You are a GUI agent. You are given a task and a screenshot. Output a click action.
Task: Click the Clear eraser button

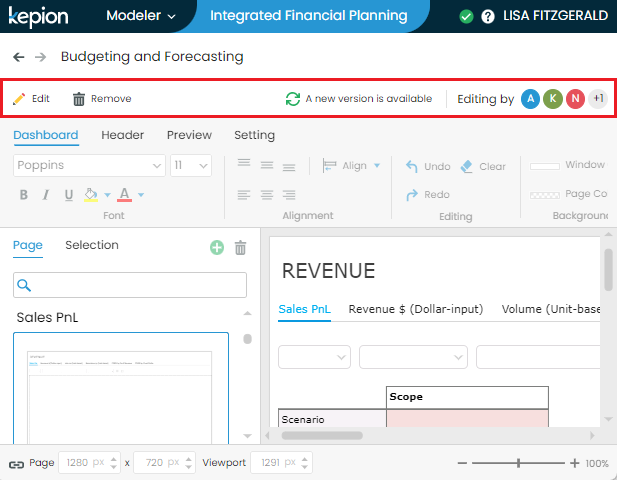[x=483, y=166]
